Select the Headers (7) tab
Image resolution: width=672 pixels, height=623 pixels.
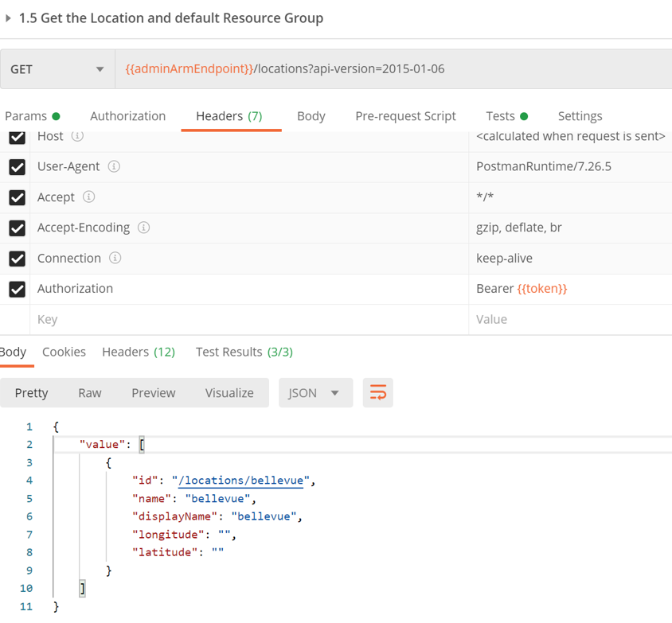[229, 116]
